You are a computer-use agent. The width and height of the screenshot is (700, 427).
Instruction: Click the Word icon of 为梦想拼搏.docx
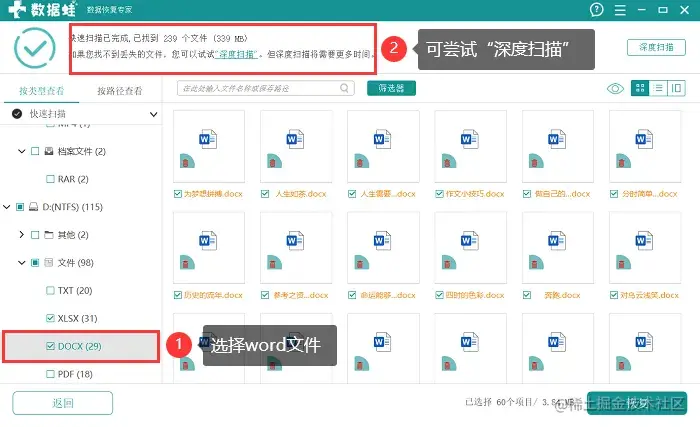pos(208,139)
